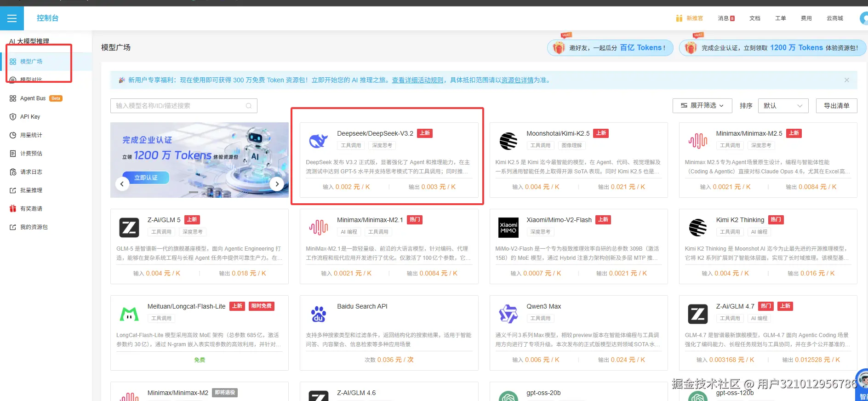Screen dimensions: 868x401
Task: Click the 导出清单 button
Action: point(836,106)
